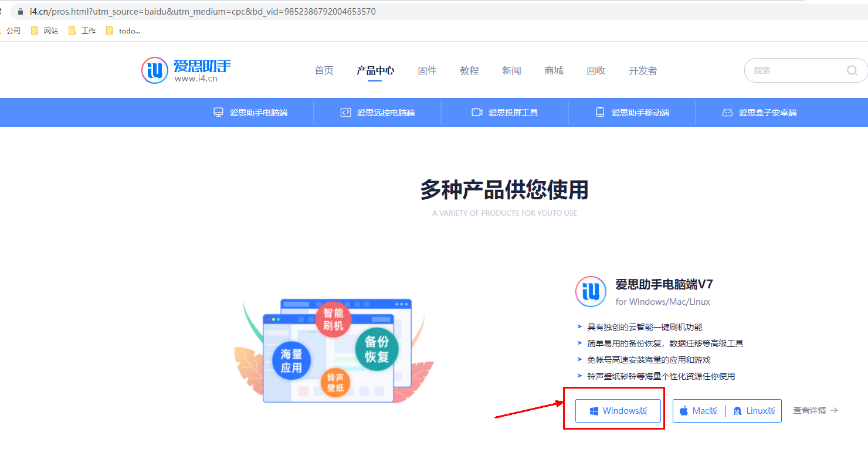Click the monitor icon beside 爱思助手电脑端
The height and width of the screenshot is (463, 868).
pos(219,113)
